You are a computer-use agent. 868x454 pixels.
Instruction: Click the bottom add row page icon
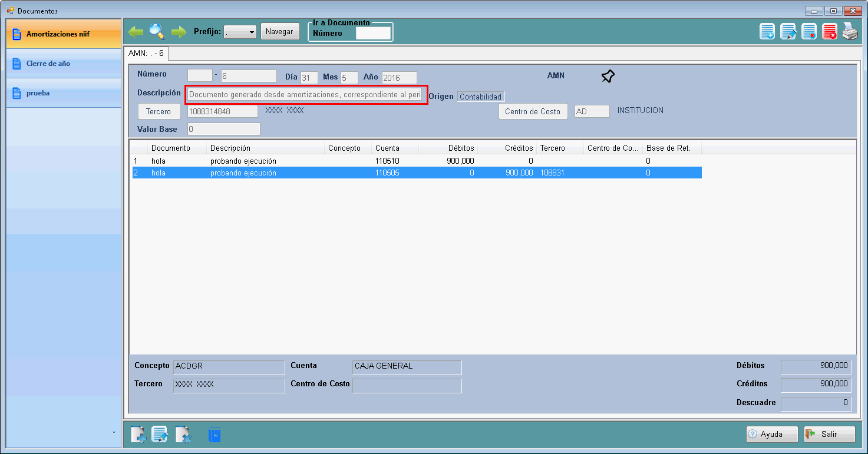coord(137,435)
